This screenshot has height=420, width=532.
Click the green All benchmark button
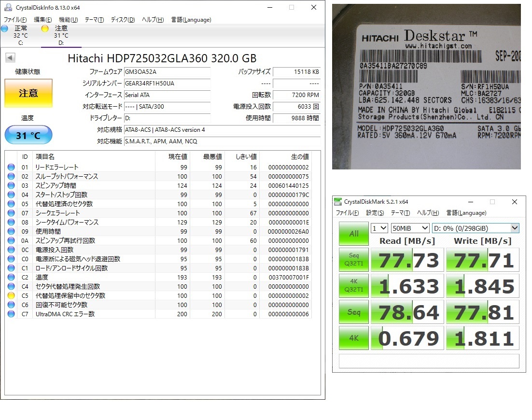(354, 233)
